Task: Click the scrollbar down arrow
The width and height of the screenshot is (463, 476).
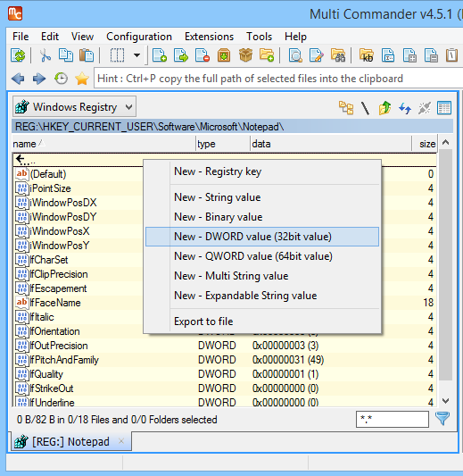Action: (x=445, y=401)
